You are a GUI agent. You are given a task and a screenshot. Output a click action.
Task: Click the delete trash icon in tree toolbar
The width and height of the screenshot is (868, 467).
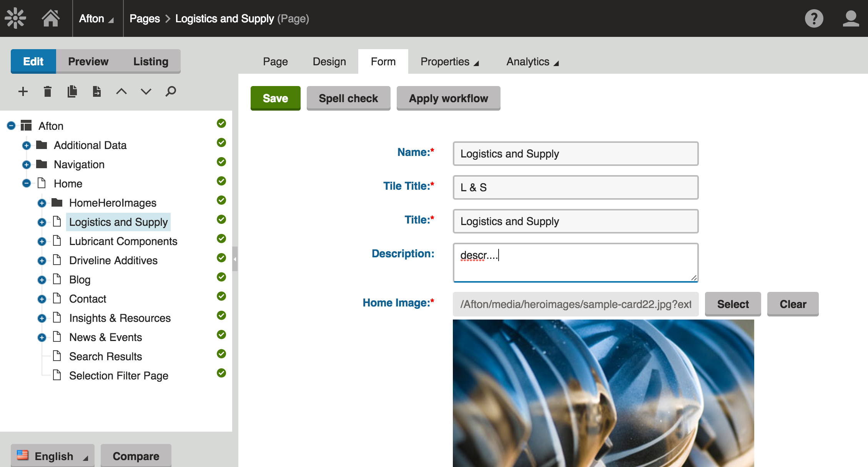pyautogui.click(x=48, y=91)
